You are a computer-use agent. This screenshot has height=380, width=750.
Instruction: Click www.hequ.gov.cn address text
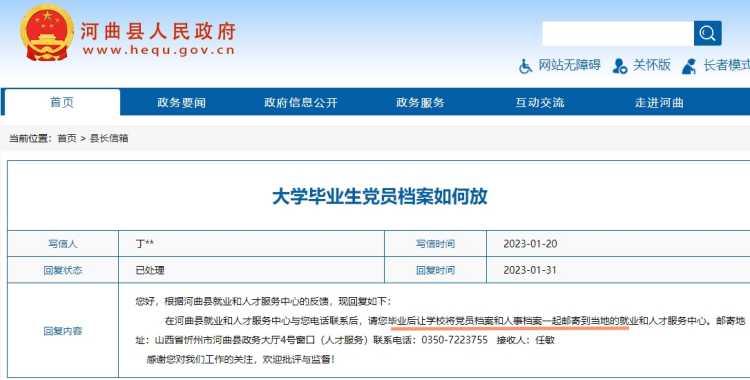coord(158,50)
